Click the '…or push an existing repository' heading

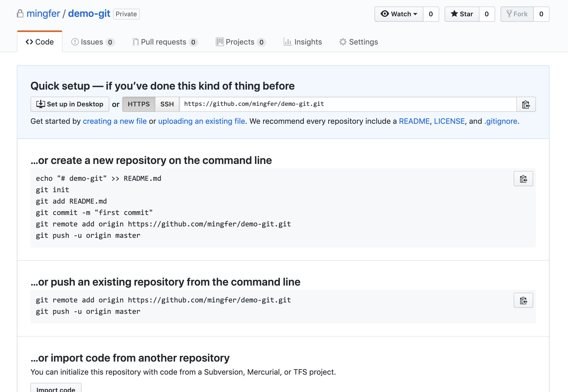(166, 282)
